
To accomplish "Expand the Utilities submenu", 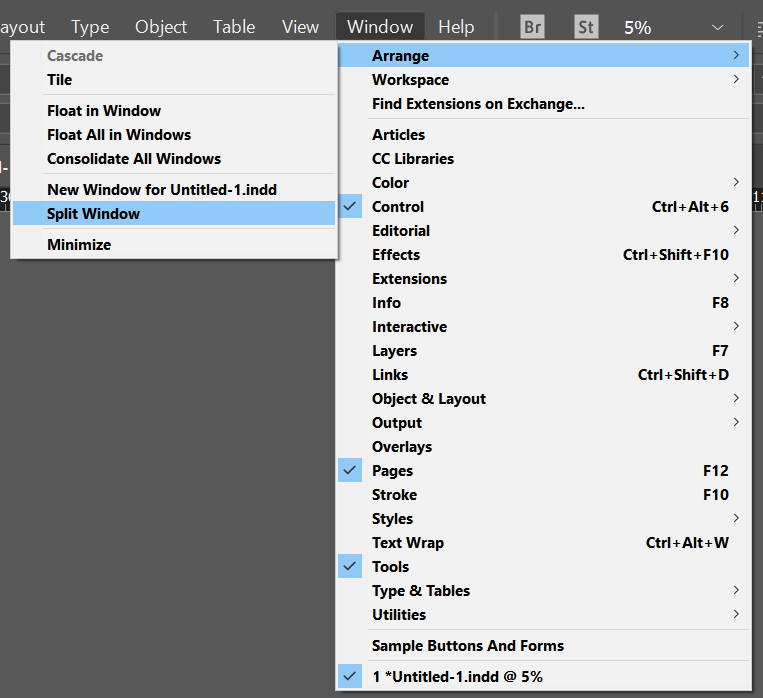I will tap(544, 615).
